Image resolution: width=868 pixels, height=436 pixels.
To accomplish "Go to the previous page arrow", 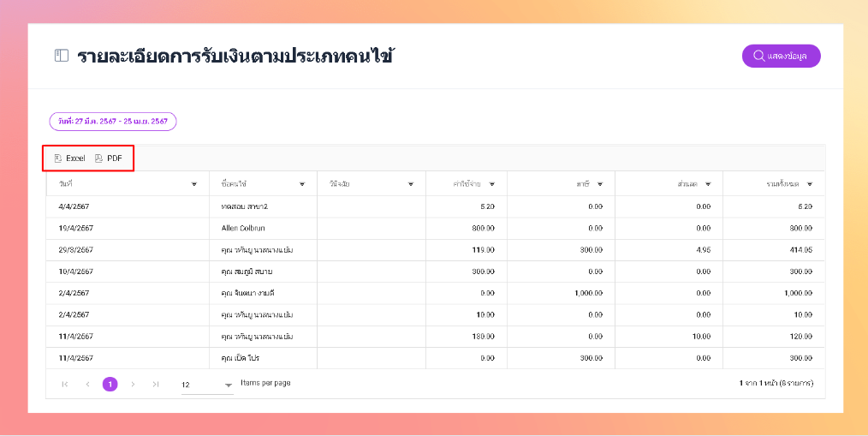I will click(x=87, y=384).
